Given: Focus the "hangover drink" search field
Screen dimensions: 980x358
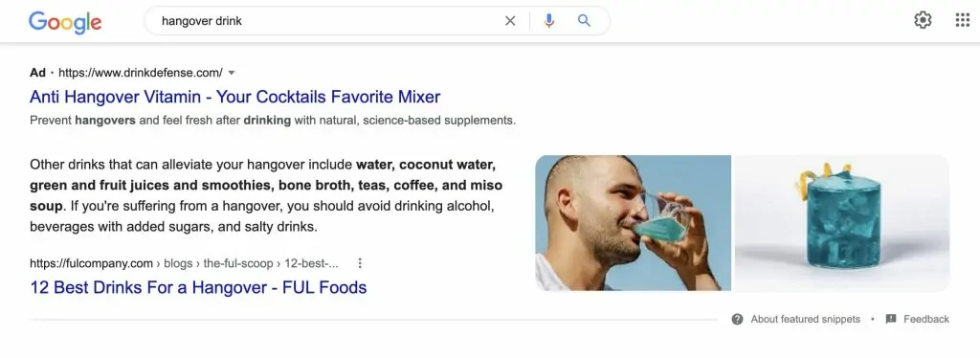Looking at the screenshot, I should [x=325, y=21].
